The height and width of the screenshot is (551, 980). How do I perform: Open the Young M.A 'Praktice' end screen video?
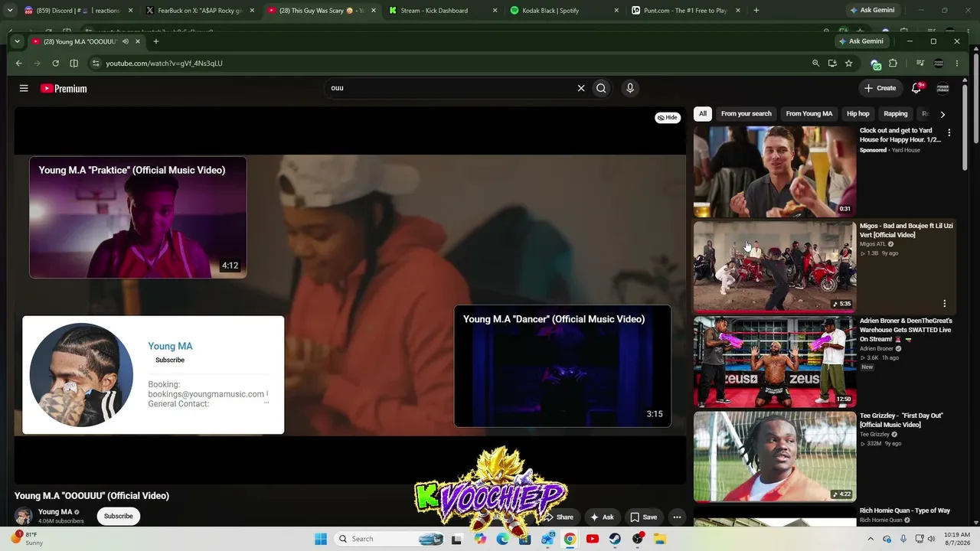pos(138,217)
